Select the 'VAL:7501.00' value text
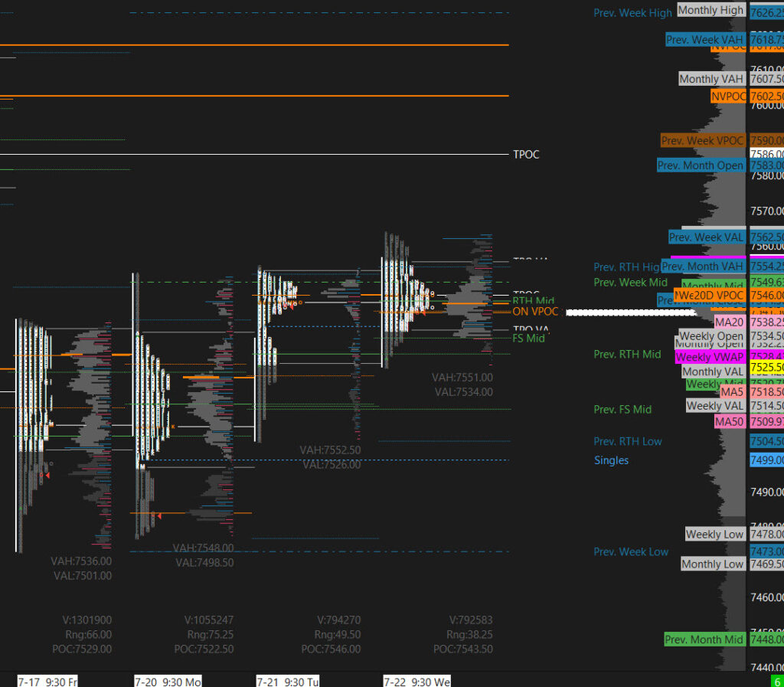Image resolution: width=784 pixels, height=687 pixels. point(83,576)
